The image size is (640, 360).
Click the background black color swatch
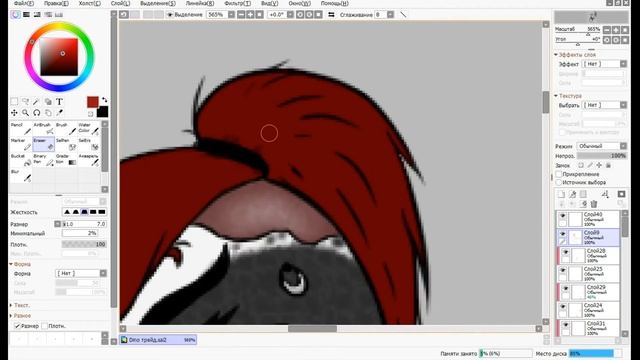(102, 111)
